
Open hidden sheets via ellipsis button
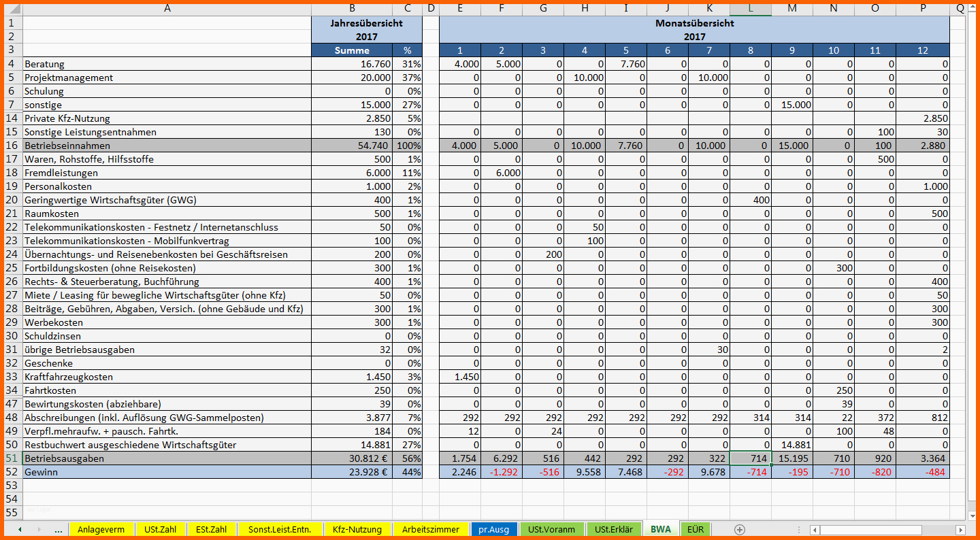tap(59, 529)
